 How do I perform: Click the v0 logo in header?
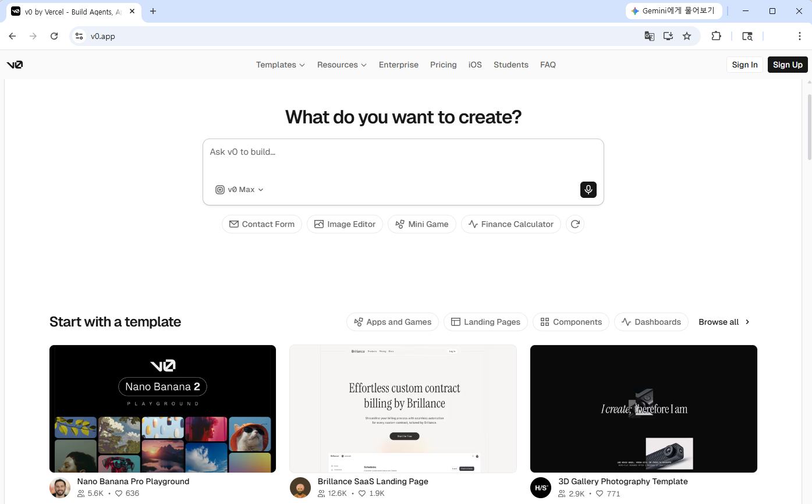point(15,65)
